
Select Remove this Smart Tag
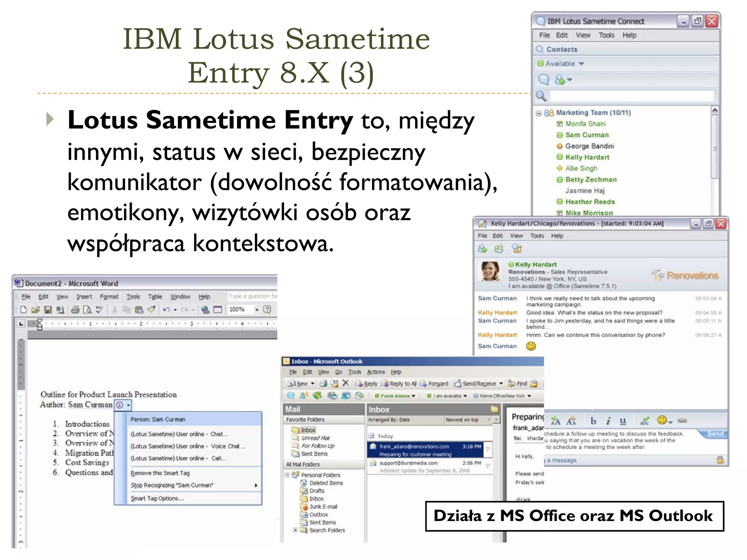[160, 473]
